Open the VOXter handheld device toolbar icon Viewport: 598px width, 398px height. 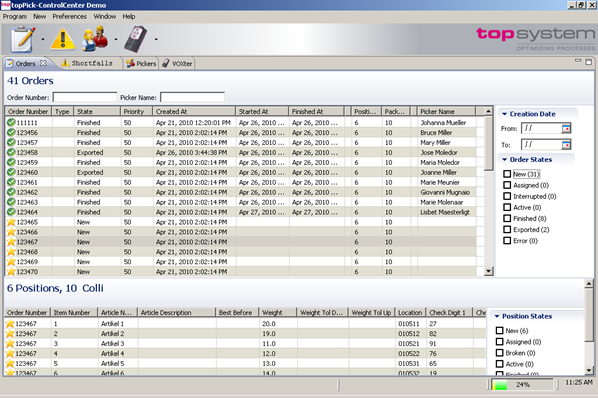[x=135, y=39]
